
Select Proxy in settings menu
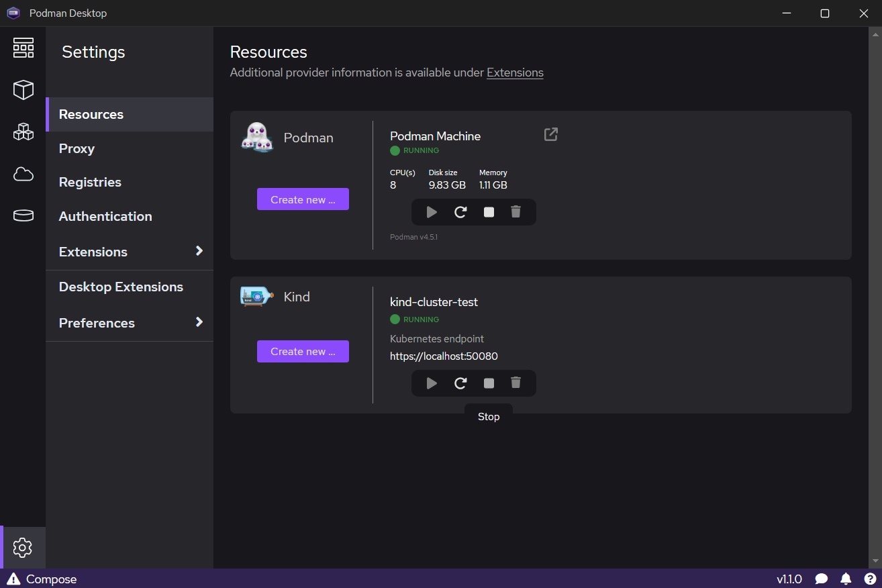[77, 148]
